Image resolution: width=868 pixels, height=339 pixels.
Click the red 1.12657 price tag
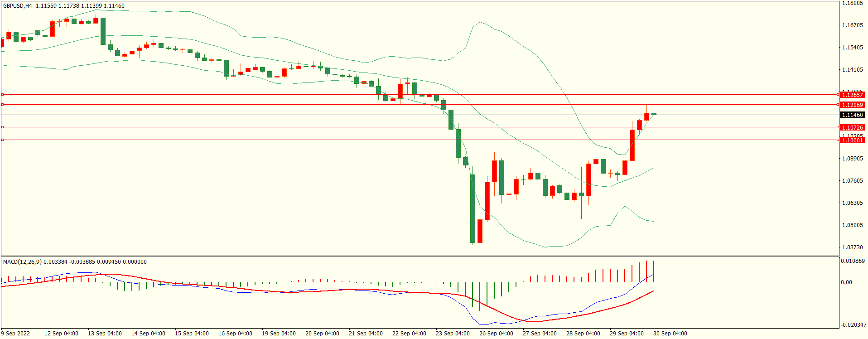pos(852,95)
